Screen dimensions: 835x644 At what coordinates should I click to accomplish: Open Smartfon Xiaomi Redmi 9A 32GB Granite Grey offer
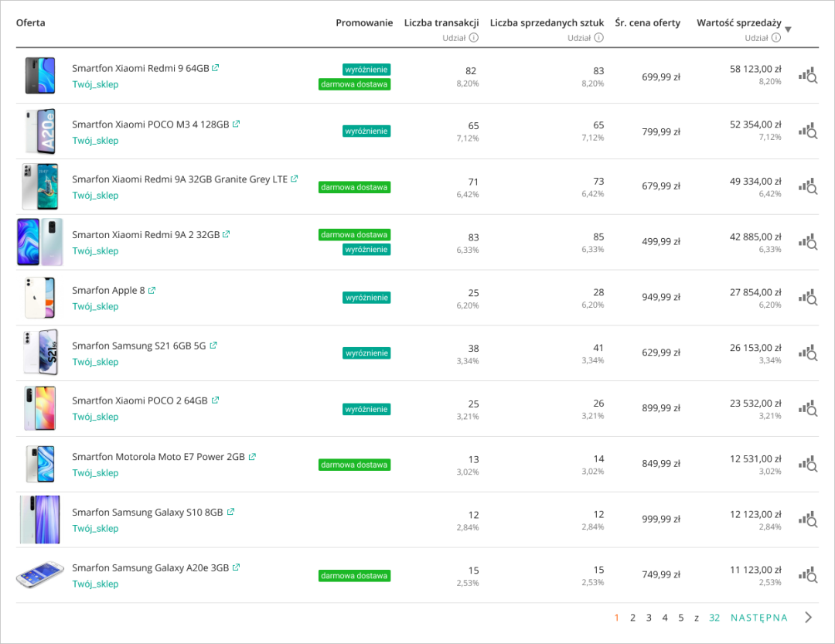[x=179, y=179]
